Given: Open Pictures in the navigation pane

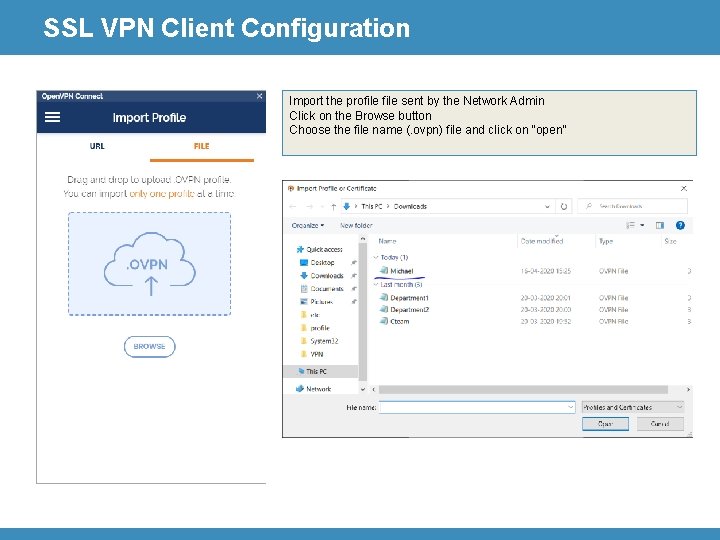Looking at the screenshot, I should point(316,302).
